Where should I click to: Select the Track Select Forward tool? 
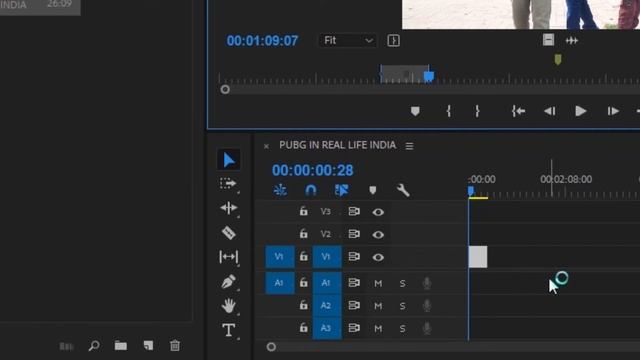[x=228, y=184]
